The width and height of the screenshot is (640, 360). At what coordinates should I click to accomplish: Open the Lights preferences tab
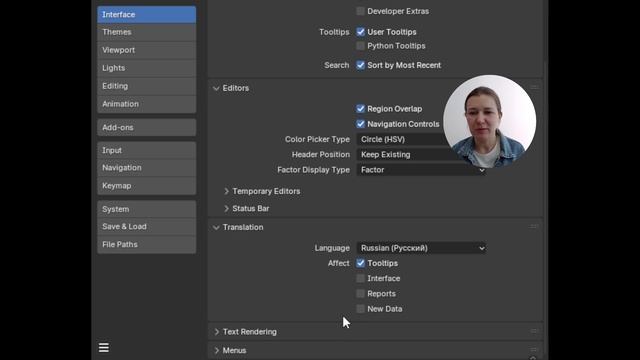coord(147,68)
